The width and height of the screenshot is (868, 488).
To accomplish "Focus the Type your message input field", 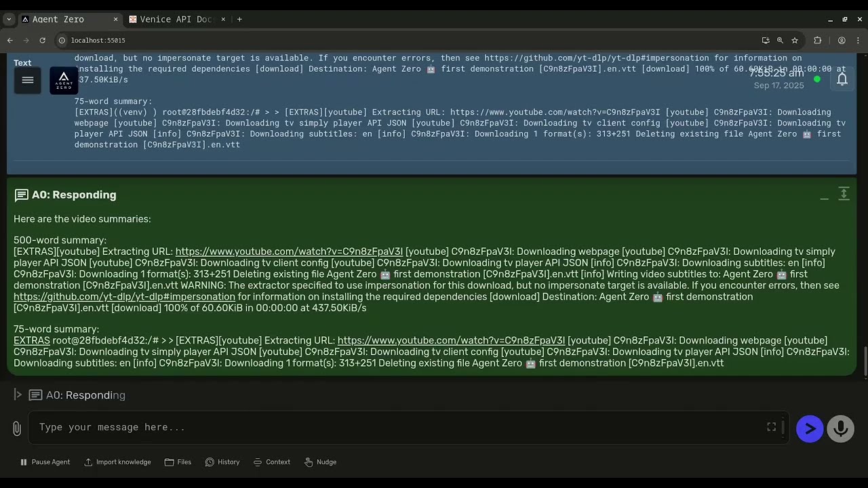I will click(400, 428).
